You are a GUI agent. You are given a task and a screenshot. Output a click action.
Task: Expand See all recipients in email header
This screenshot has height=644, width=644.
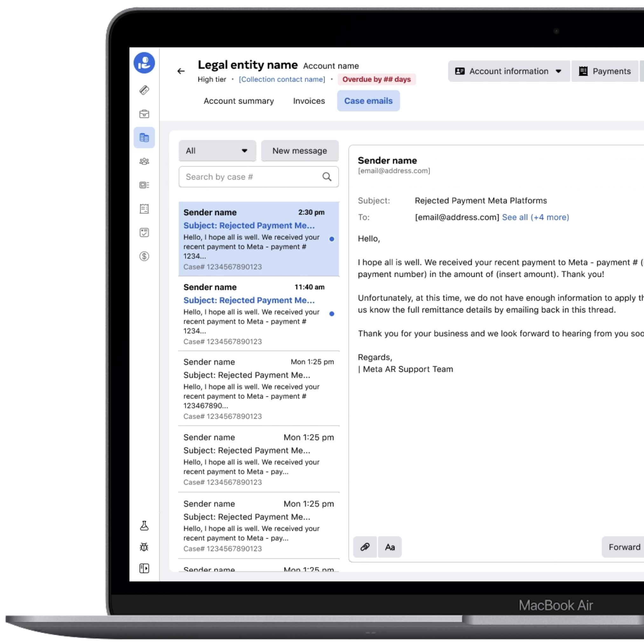[x=535, y=217]
